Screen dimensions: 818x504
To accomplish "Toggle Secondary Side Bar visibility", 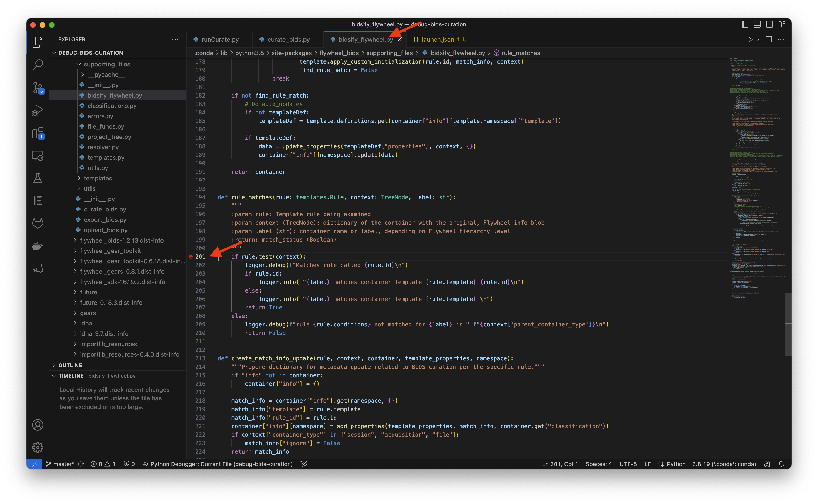I will (770, 24).
